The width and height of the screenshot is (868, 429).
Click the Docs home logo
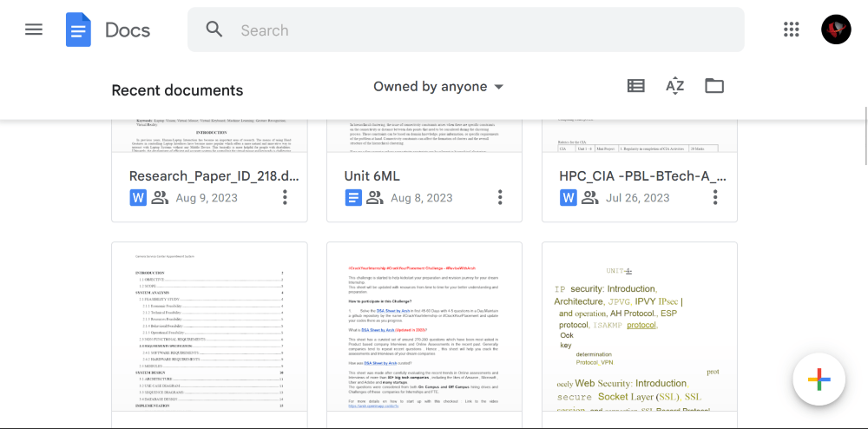click(x=78, y=30)
